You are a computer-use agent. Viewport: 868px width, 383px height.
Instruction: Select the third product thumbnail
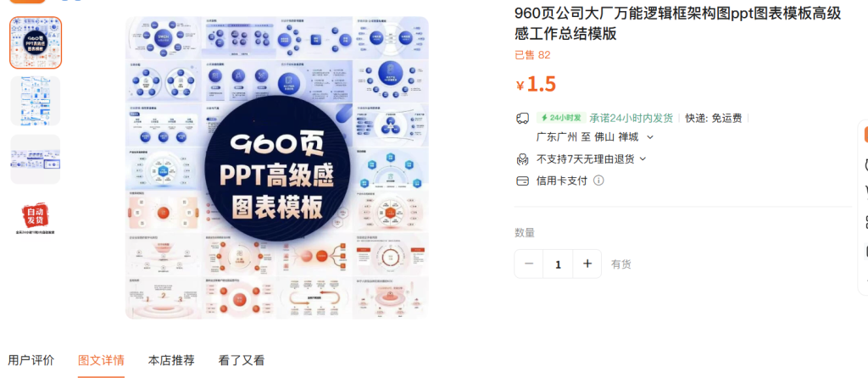coord(36,159)
